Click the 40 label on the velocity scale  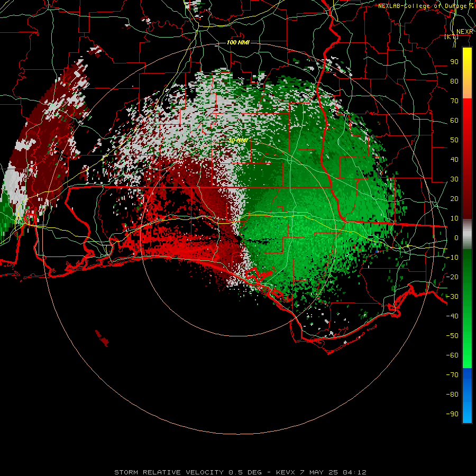click(454, 159)
